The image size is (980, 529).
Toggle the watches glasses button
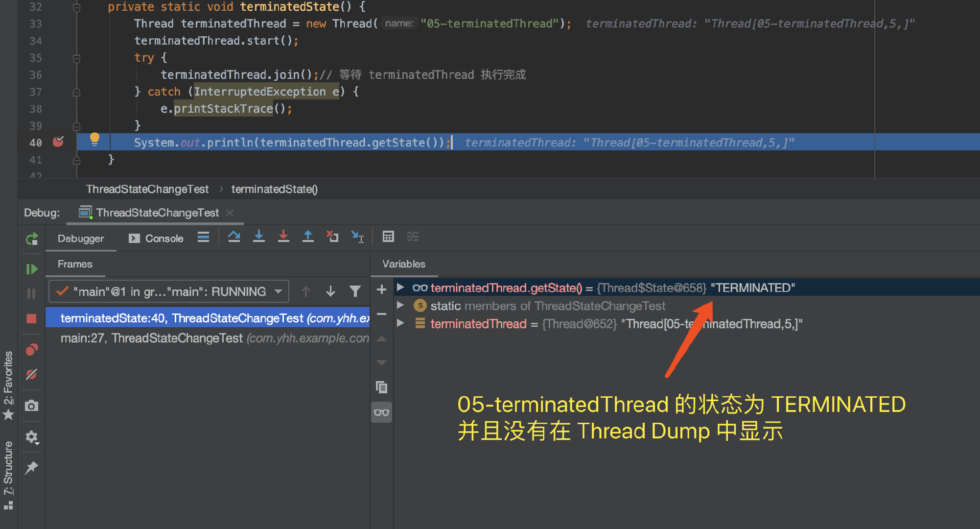click(381, 412)
